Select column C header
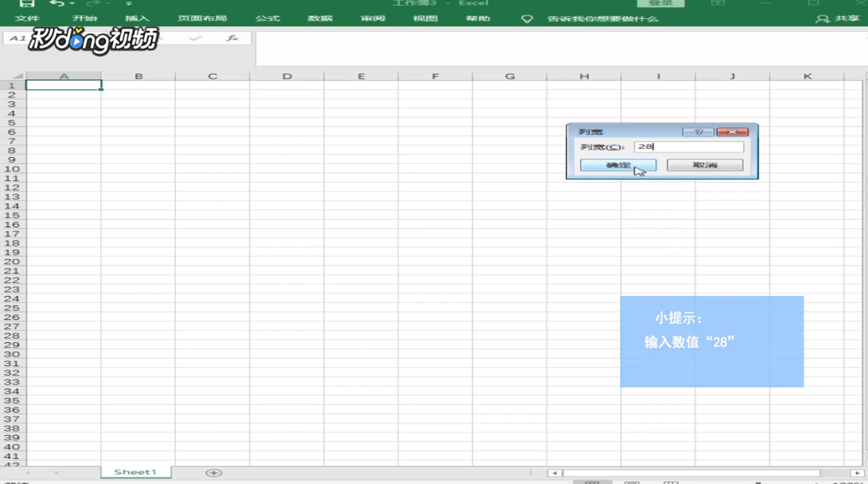Viewport: 868px width, 484px height. (x=212, y=76)
